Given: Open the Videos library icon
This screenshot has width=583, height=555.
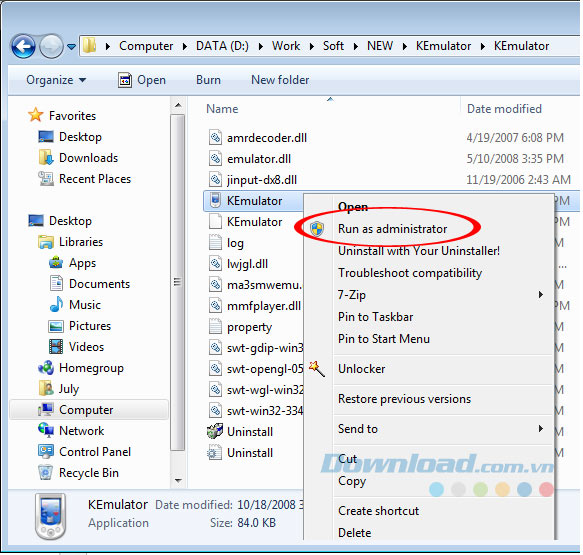Looking at the screenshot, I should [56, 347].
